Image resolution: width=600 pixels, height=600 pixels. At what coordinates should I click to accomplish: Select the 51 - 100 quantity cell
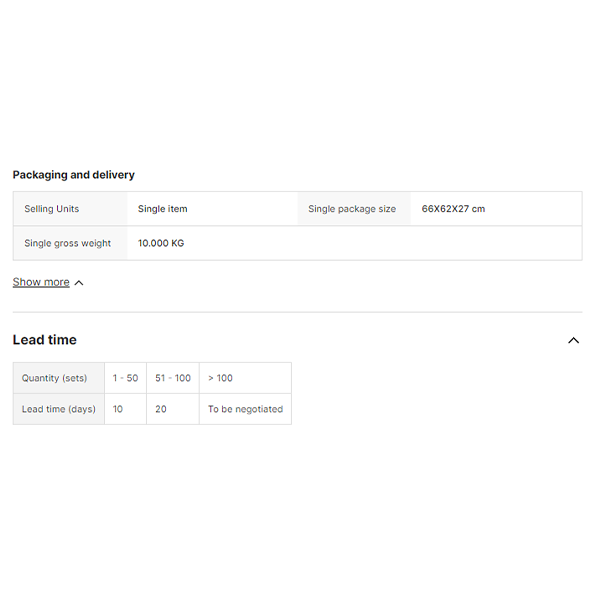coord(173,378)
